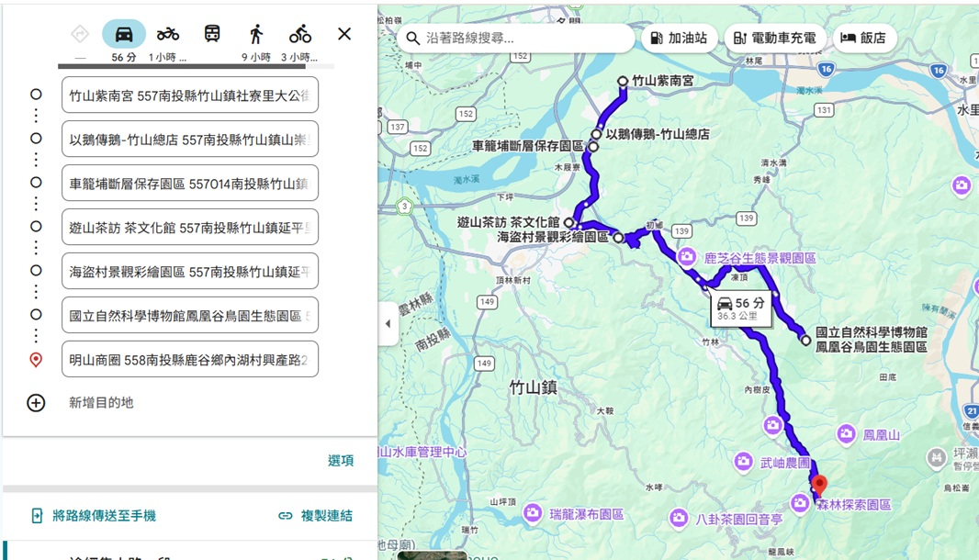Click 鹿芝谷生態景觀園區 attraction icon
Image resolution: width=979 pixels, height=560 pixels.
coord(687,256)
